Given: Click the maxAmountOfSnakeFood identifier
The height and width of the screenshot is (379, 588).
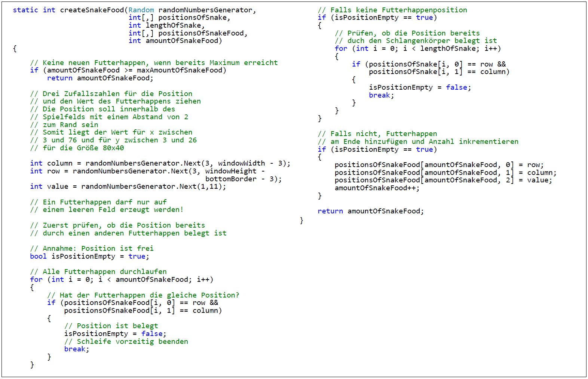Looking at the screenshot, I should pyautogui.click(x=179, y=70).
